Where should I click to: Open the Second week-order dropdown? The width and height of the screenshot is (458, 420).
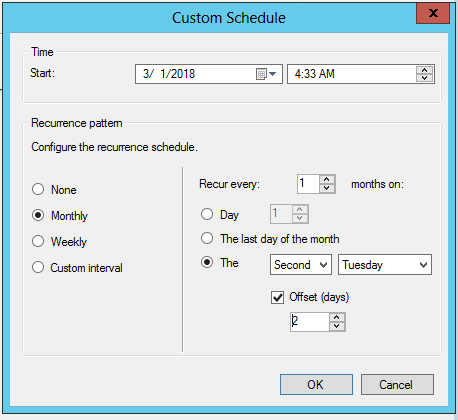pyautogui.click(x=301, y=265)
